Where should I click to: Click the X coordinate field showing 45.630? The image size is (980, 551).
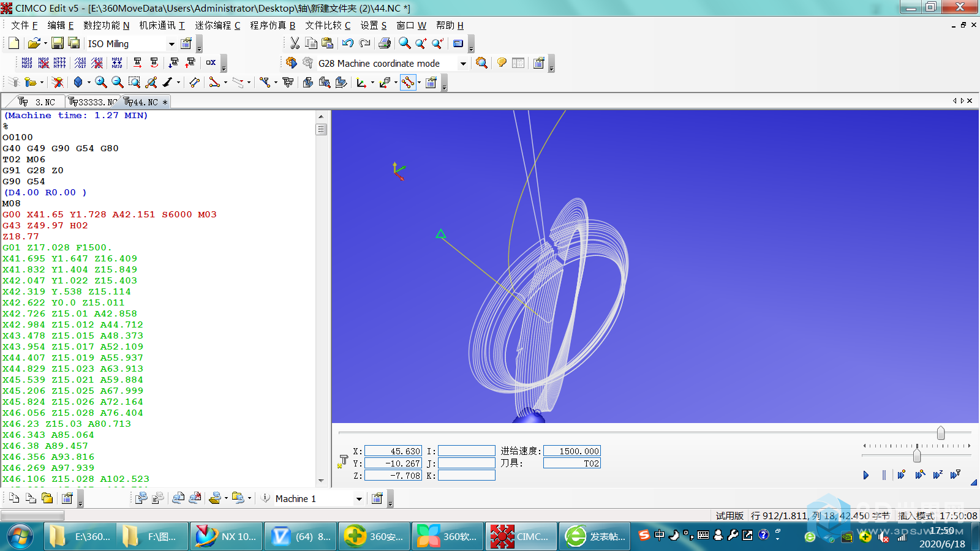point(393,451)
